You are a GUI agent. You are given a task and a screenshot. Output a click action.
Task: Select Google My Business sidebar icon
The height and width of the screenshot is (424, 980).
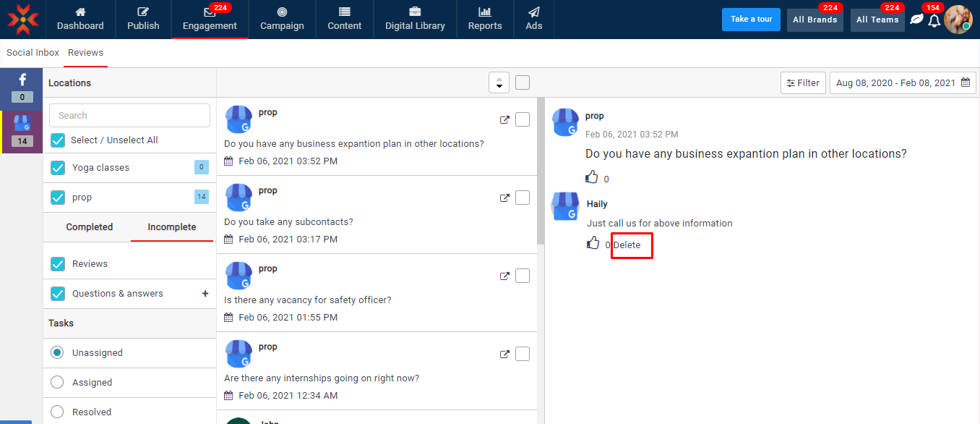click(22, 130)
